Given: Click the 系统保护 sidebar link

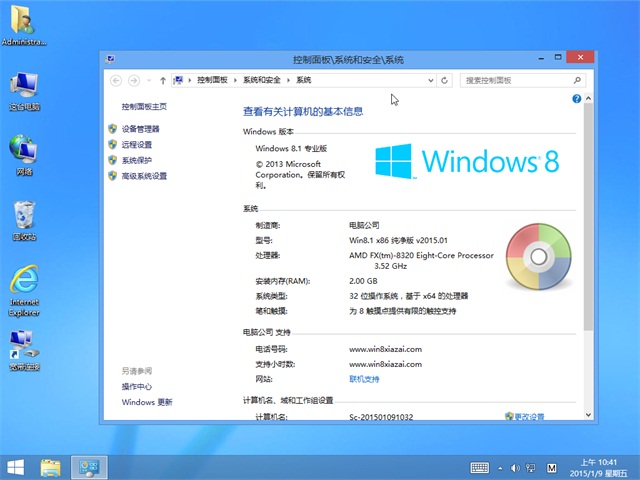Looking at the screenshot, I should 136,160.
